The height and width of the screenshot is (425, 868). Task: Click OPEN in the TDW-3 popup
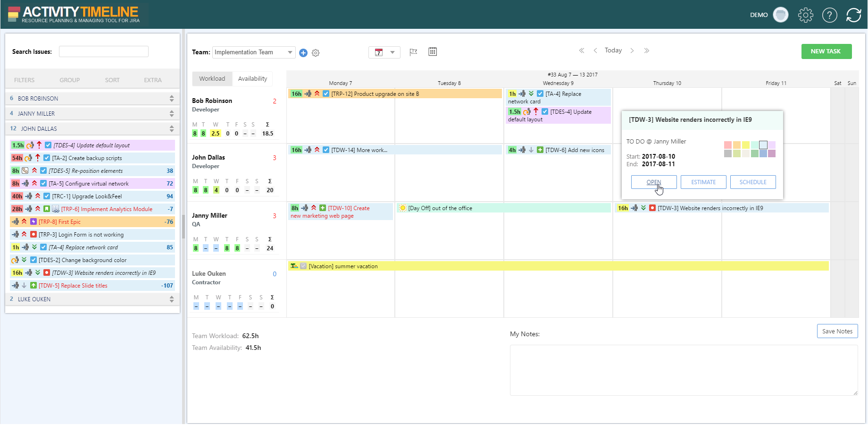[x=653, y=182]
